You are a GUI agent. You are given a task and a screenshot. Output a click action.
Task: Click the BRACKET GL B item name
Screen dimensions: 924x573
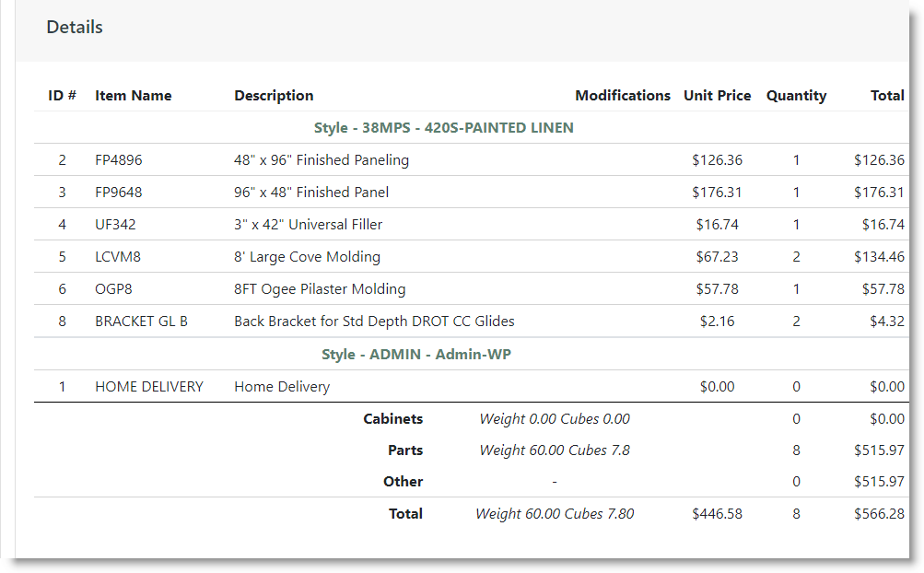pos(142,322)
